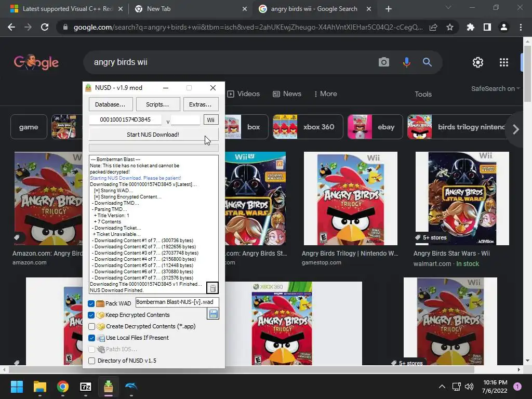Edit the WAD file name field

(x=177, y=302)
